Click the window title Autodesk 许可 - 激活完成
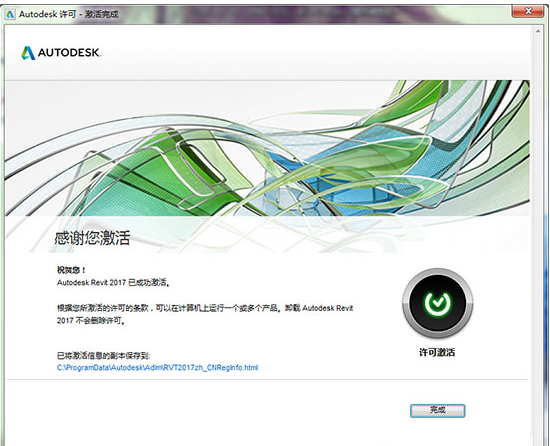Screen dimensions: 550x446 point(69,14)
